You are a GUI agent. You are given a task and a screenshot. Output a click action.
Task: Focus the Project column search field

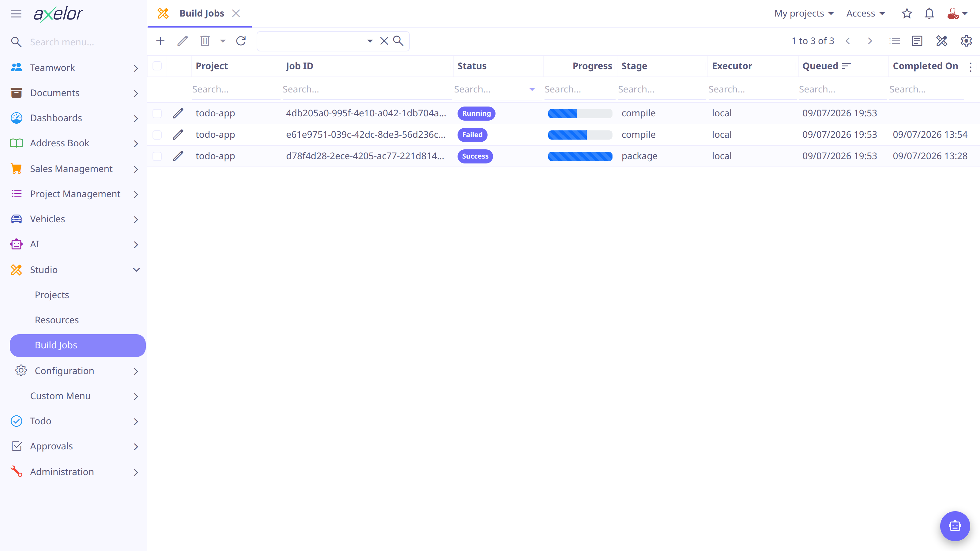pos(236,90)
